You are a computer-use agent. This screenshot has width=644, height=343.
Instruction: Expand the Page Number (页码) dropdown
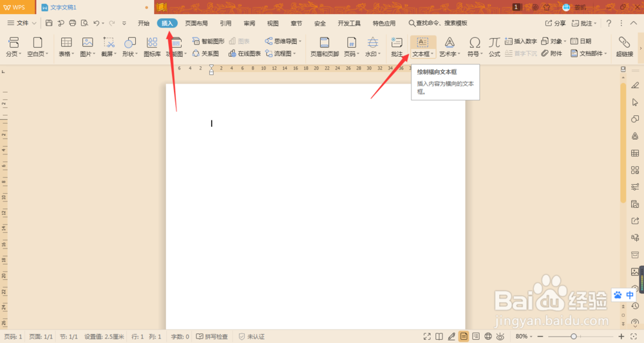(358, 54)
